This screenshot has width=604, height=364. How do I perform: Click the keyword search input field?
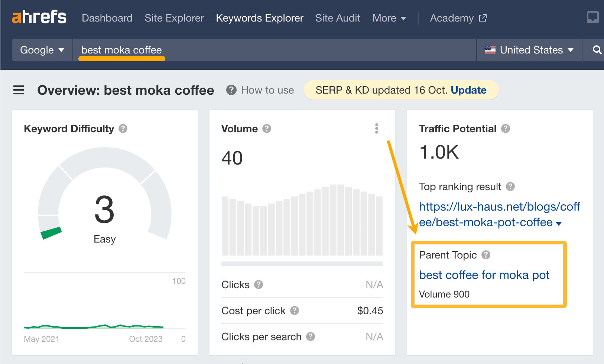point(275,50)
